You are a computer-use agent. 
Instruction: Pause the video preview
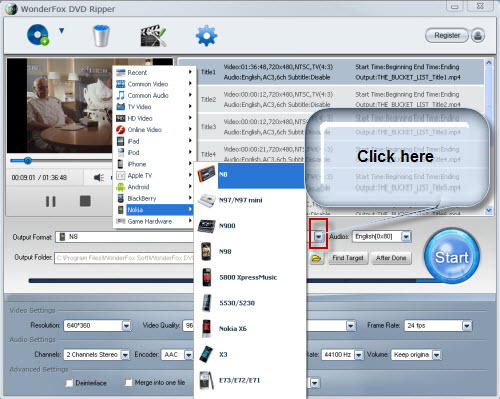pos(51,201)
